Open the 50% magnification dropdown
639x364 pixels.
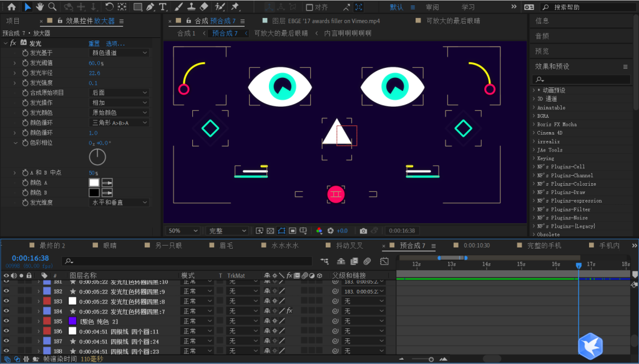coord(182,231)
